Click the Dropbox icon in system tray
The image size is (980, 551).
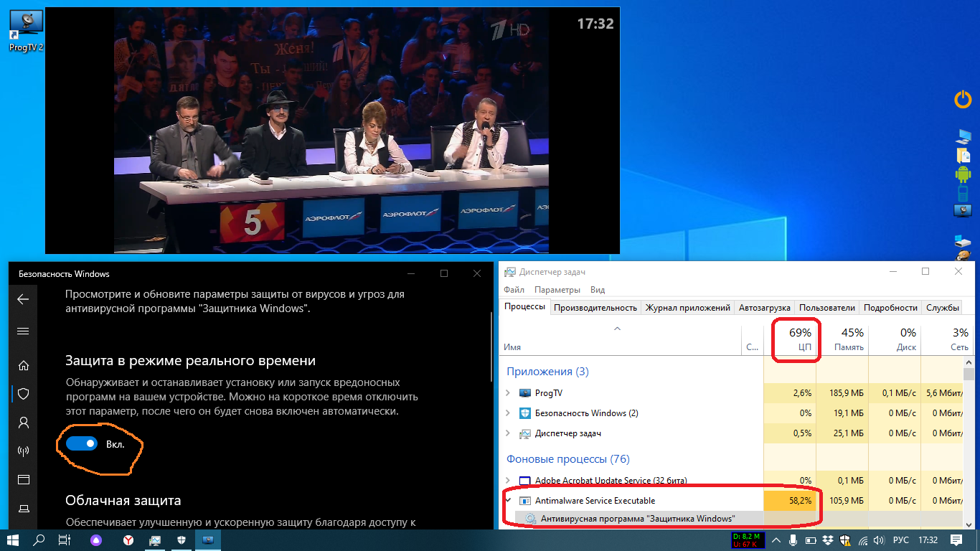coord(828,540)
